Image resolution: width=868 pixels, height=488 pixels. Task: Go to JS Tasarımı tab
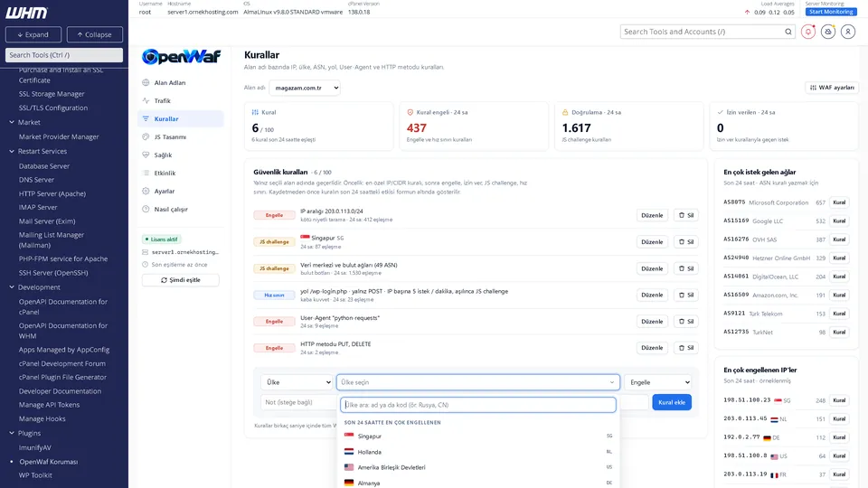181,136
